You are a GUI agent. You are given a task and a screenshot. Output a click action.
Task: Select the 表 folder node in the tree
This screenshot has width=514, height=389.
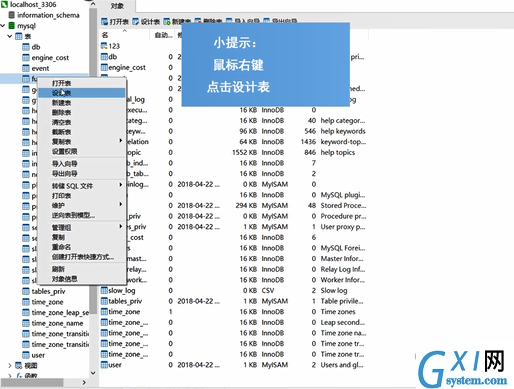[x=23, y=36]
